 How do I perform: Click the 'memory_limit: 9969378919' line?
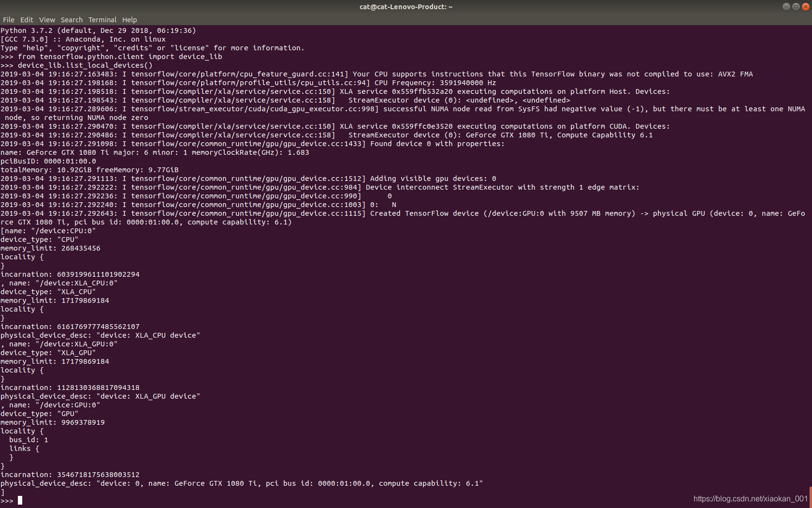[53, 422]
